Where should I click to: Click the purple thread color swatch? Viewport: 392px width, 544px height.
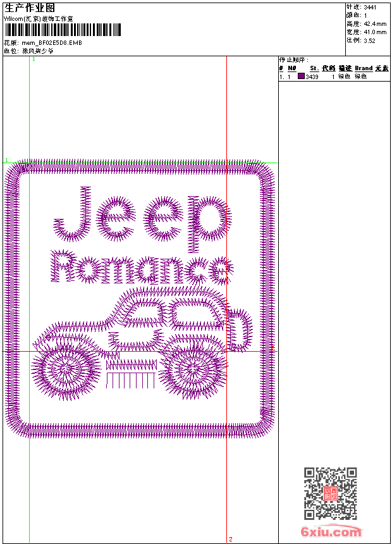[301, 77]
